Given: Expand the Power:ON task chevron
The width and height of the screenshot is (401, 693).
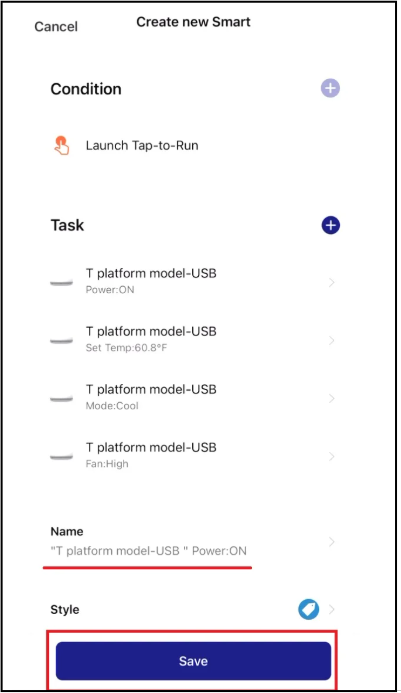Looking at the screenshot, I should tap(332, 282).
